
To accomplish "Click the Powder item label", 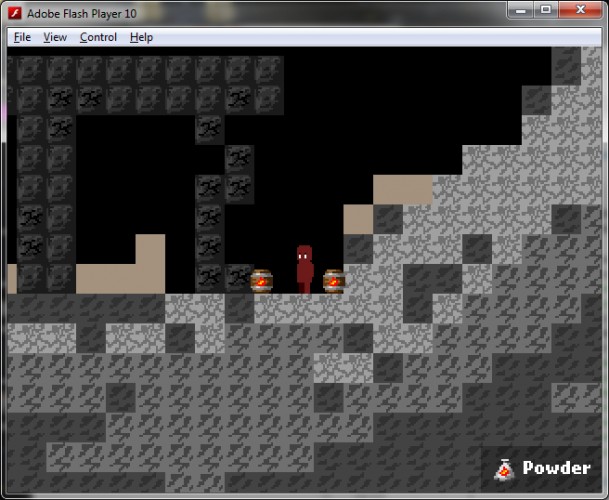I will [x=556, y=468].
